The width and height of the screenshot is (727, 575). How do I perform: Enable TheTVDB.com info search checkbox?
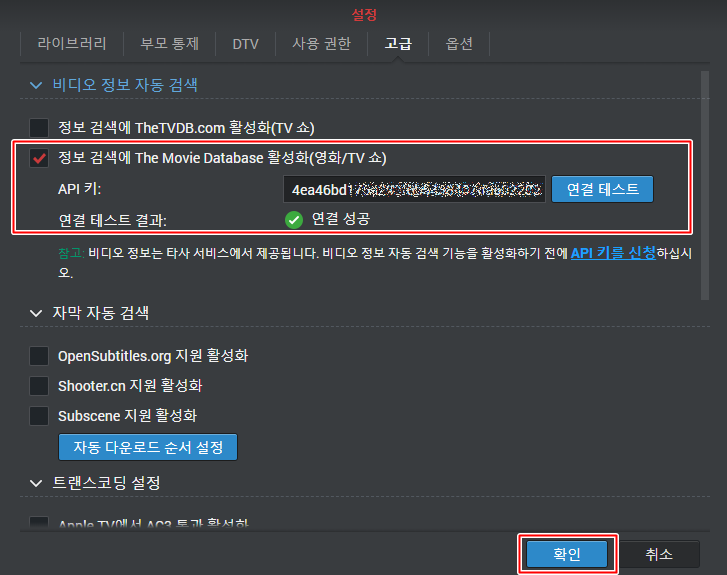[39, 128]
